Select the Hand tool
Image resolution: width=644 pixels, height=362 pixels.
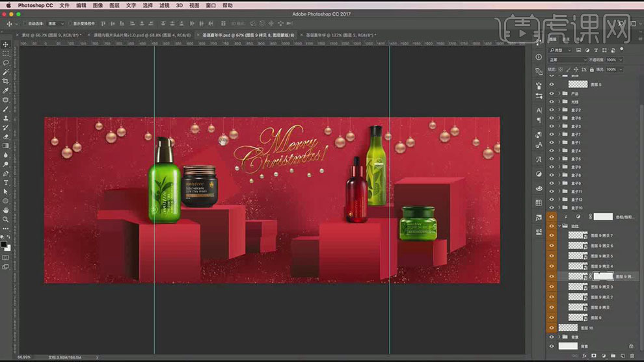pyautogui.click(x=6, y=210)
